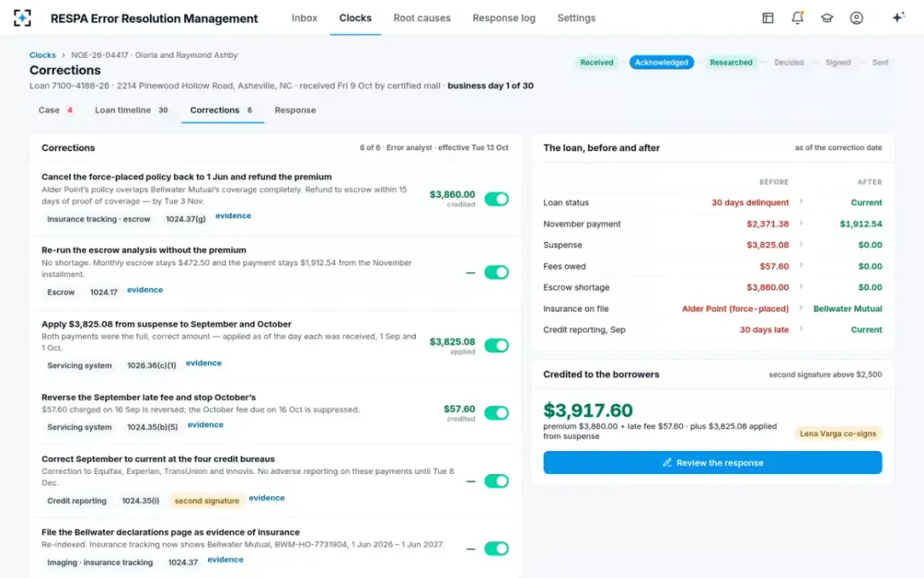Click pencil icon in Review the response
This screenshot has height=578, width=924.
click(668, 463)
